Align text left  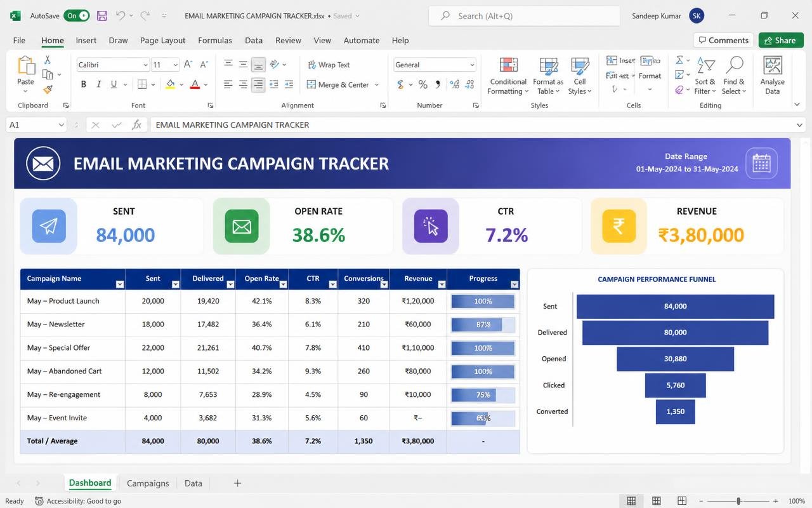tap(228, 84)
